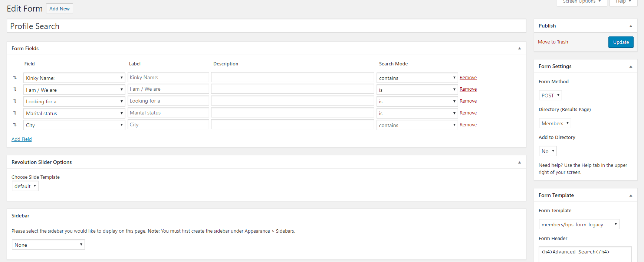Open the Screen Options tab
Screen dimensions: 644x262
581,2
